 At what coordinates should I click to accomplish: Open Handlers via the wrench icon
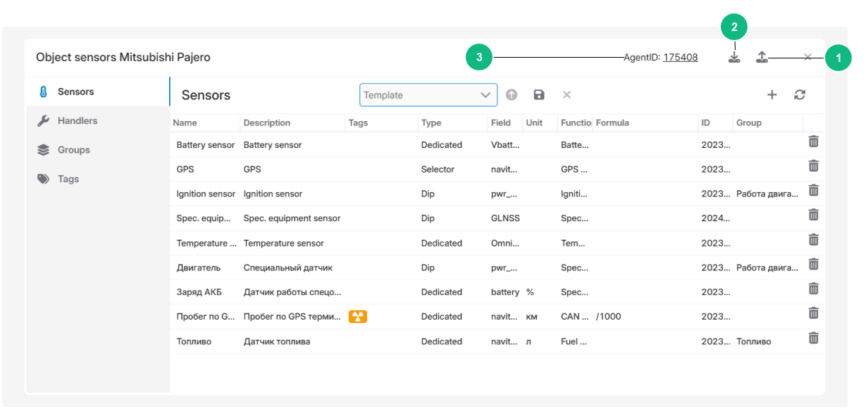point(44,120)
